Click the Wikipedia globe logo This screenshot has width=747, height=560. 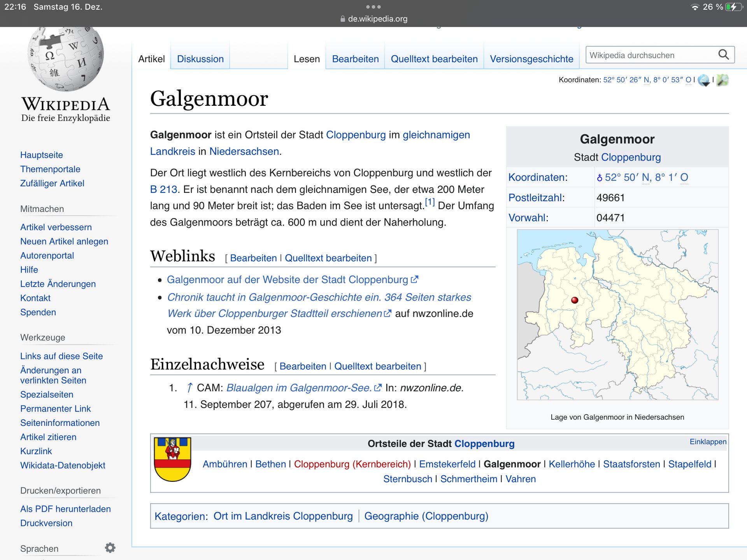click(x=65, y=59)
